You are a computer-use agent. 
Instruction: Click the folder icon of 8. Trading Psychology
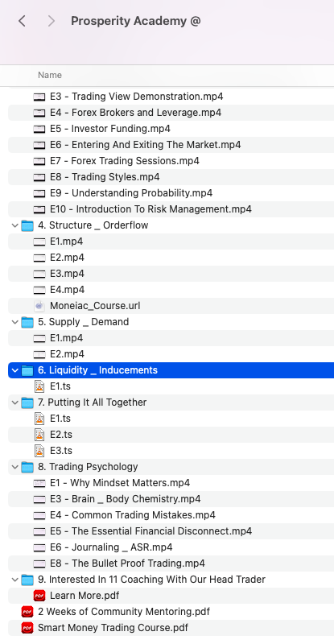click(27, 467)
